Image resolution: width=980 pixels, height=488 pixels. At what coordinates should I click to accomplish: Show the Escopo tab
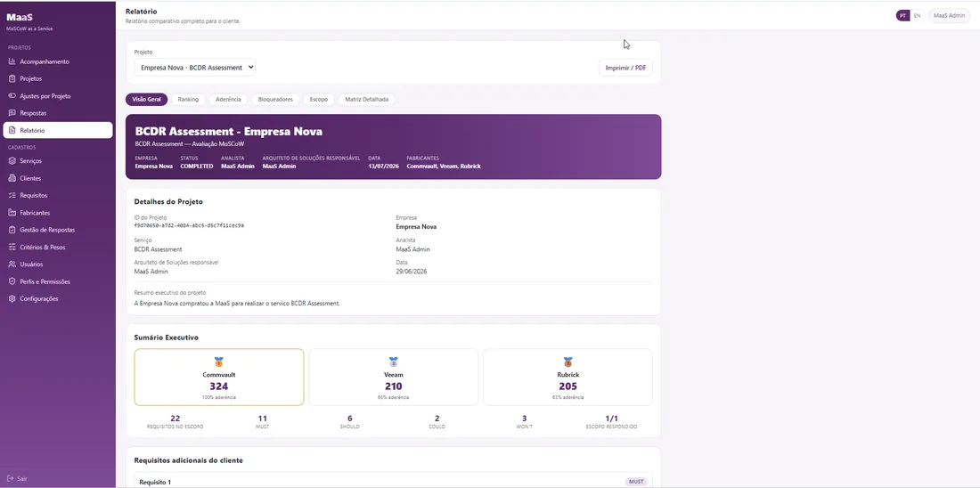[x=319, y=100]
